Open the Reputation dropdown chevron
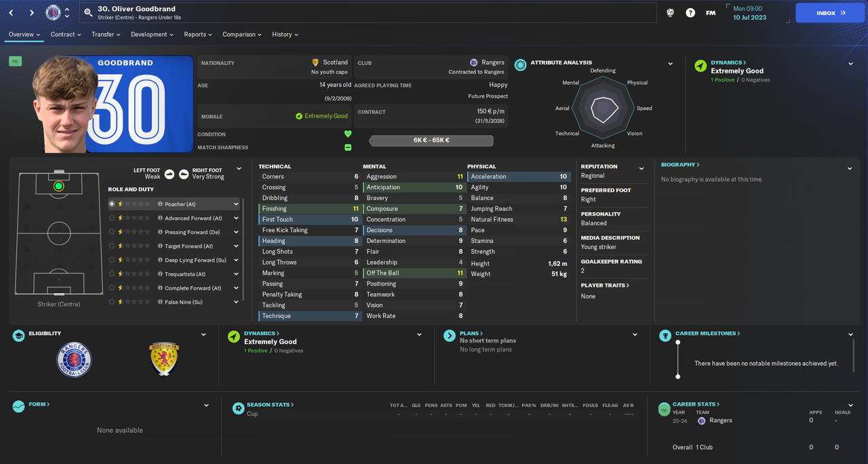 coord(642,168)
